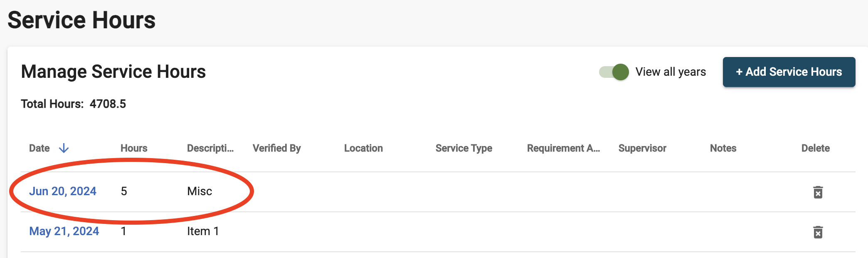Select the Item 1 description cell
This screenshot has height=258, width=868.
(x=203, y=231)
